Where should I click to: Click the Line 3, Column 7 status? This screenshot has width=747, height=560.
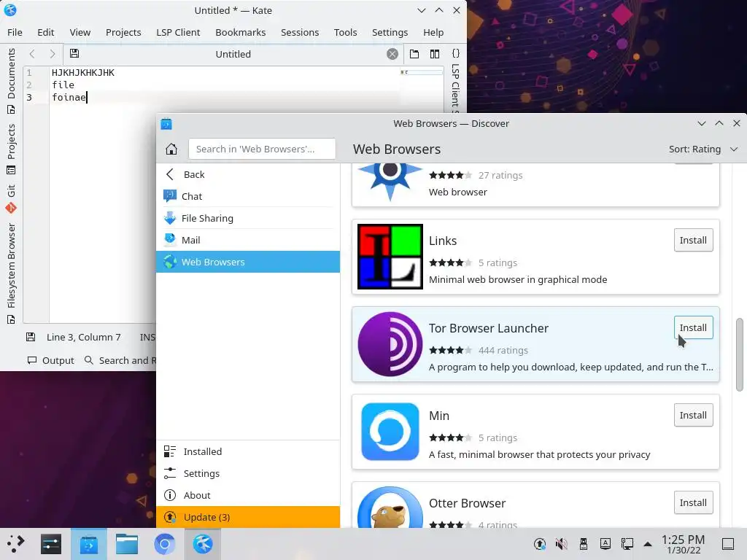(83, 337)
